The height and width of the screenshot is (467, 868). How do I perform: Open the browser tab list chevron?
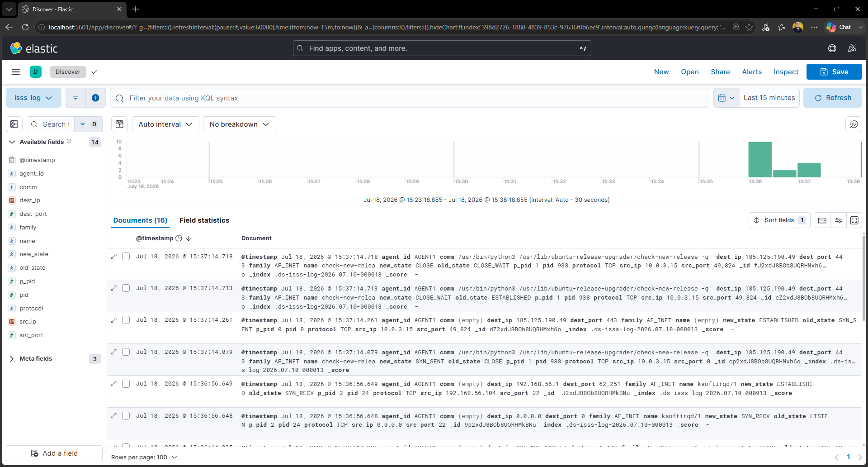coord(9,9)
